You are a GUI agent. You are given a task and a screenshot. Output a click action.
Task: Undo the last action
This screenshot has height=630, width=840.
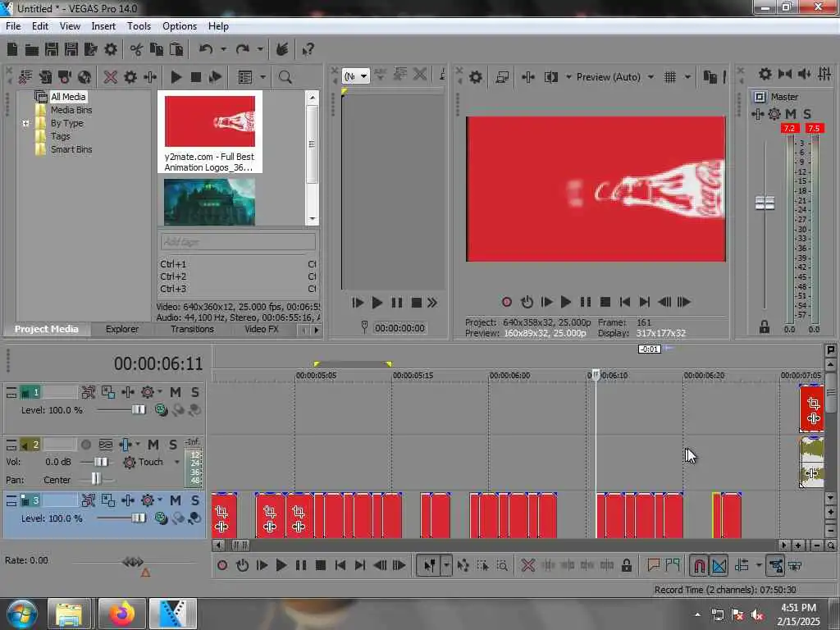[206, 50]
